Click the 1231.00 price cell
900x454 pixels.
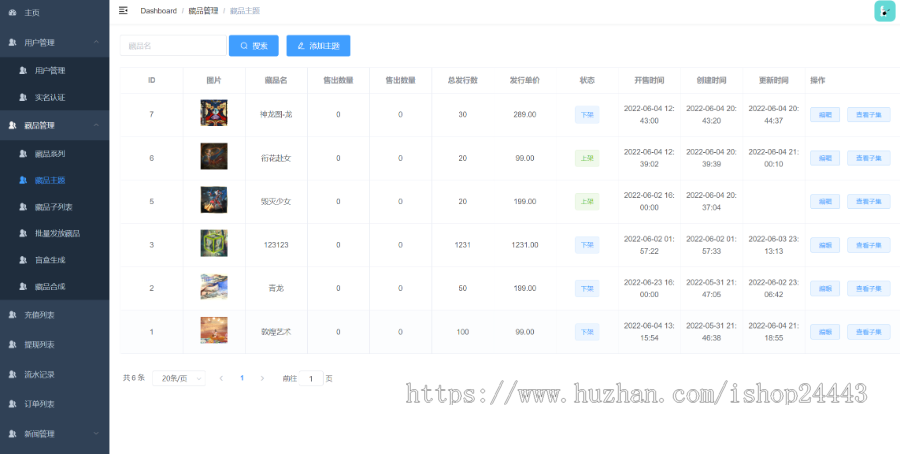click(525, 245)
